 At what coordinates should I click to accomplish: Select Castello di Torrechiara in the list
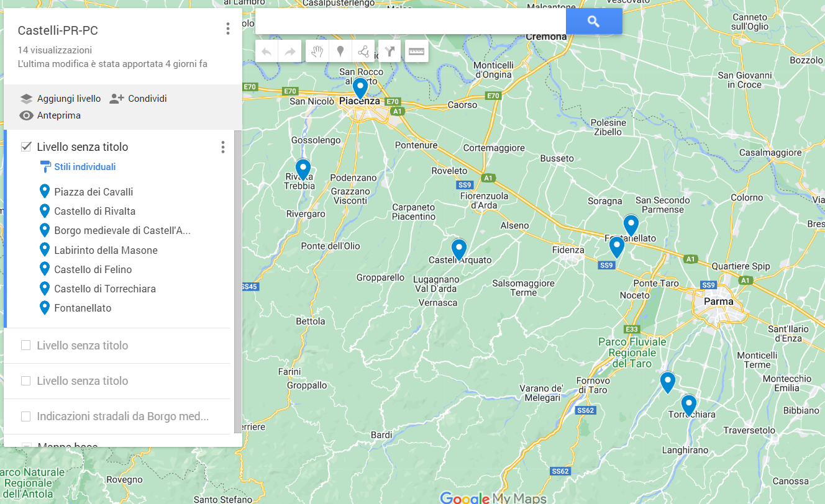click(x=105, y=289)
